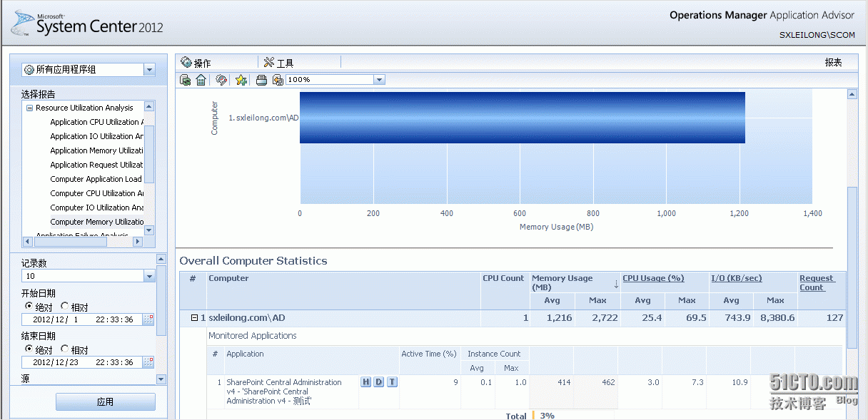The image size is (868, 420).
Task: Select Computer Memory Utilization report
Action: 96,222
